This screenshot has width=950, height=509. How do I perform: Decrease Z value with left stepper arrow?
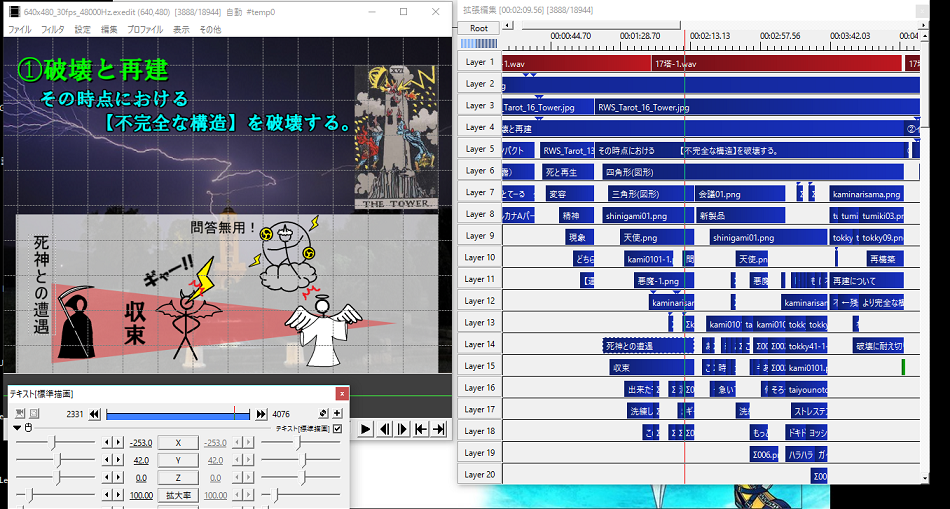click(106, 477)
